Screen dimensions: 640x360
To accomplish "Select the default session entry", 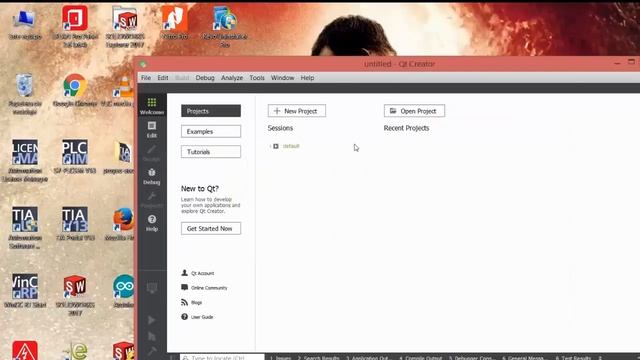I will (x=291, y=146).
